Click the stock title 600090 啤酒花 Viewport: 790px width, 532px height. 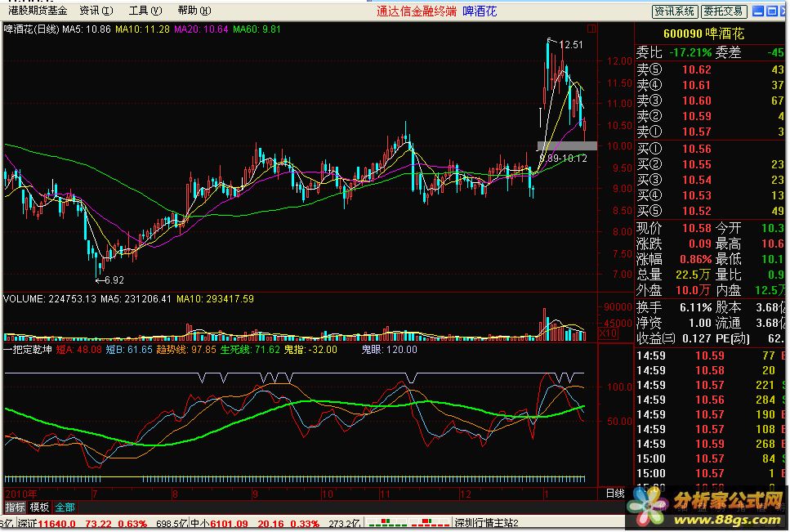coord(703,34)
